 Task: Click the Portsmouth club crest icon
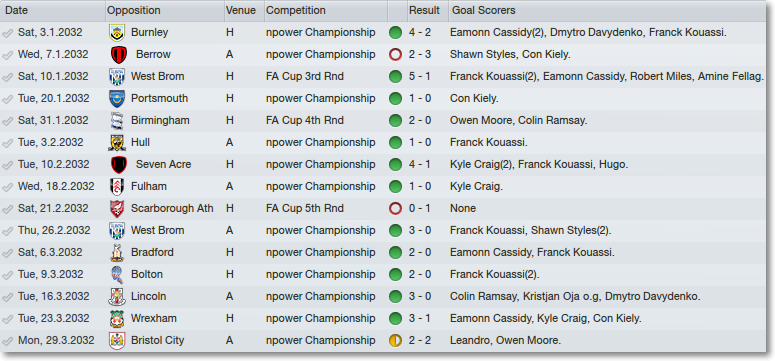[117, 98]
